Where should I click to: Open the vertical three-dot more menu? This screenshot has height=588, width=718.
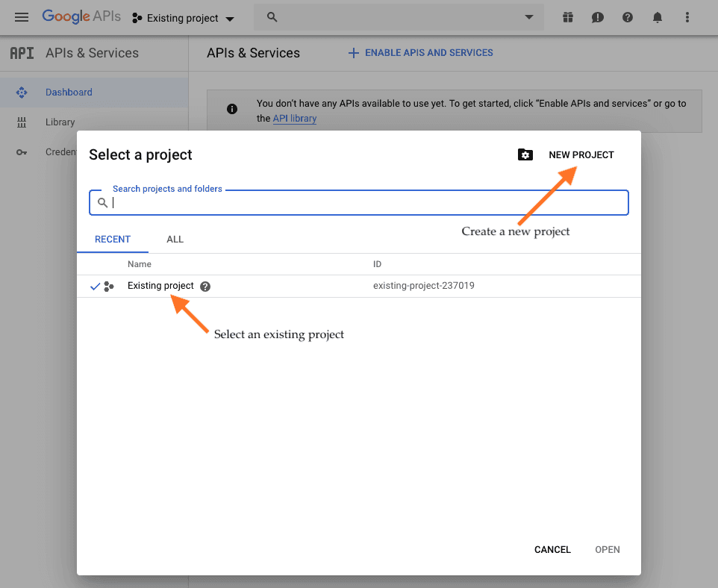point(687,17)
